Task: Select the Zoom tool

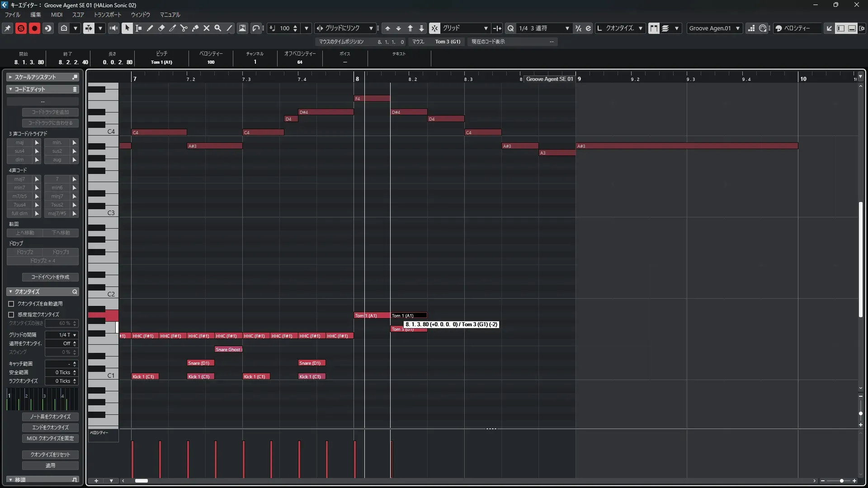Action: pyautogui.click(x=218, y=28)
